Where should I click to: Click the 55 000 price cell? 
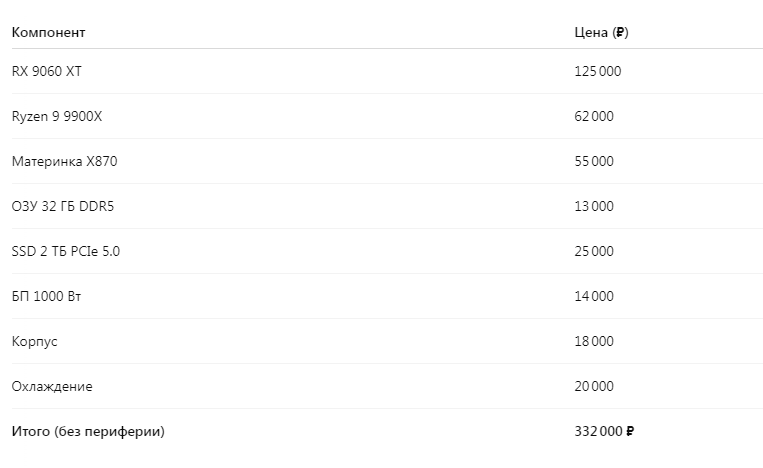(x=594, y=161)
